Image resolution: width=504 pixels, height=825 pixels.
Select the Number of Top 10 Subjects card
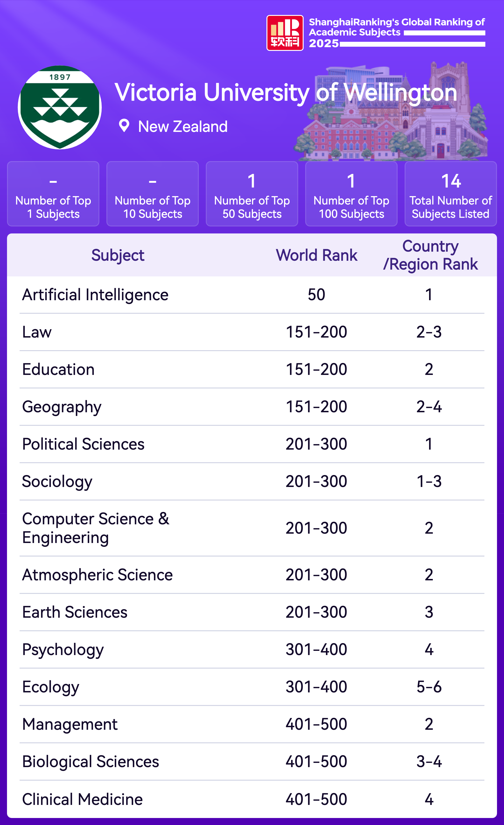[153, 194]
